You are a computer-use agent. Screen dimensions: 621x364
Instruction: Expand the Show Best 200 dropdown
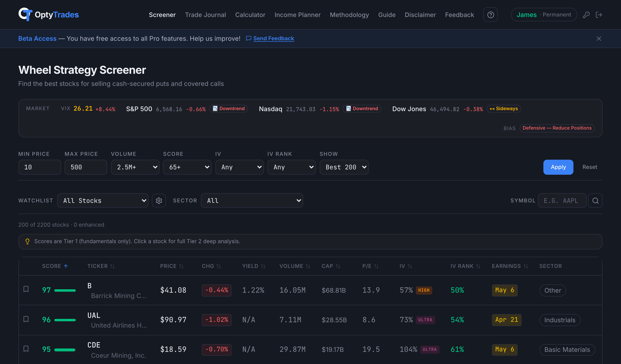pos(344,167)
